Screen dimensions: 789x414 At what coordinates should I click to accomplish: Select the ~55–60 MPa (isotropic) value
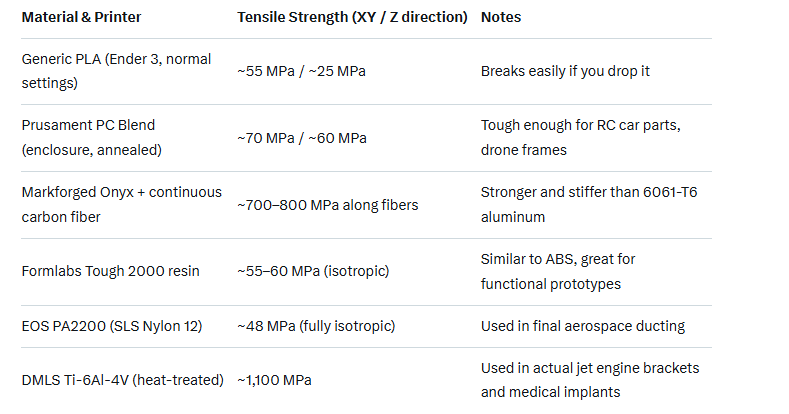(x=312, y=271)
